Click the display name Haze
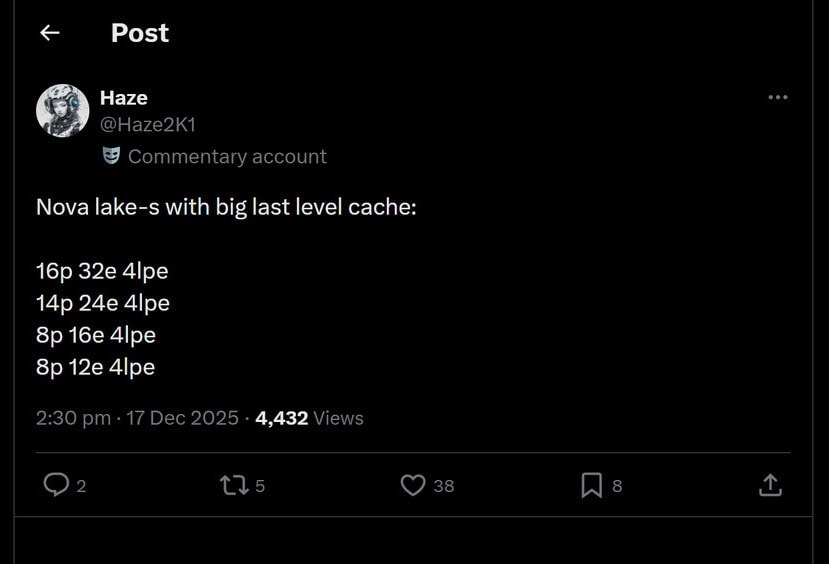Image resolution: width=829 pixels, height=564 pixels. tap(124, 98)
